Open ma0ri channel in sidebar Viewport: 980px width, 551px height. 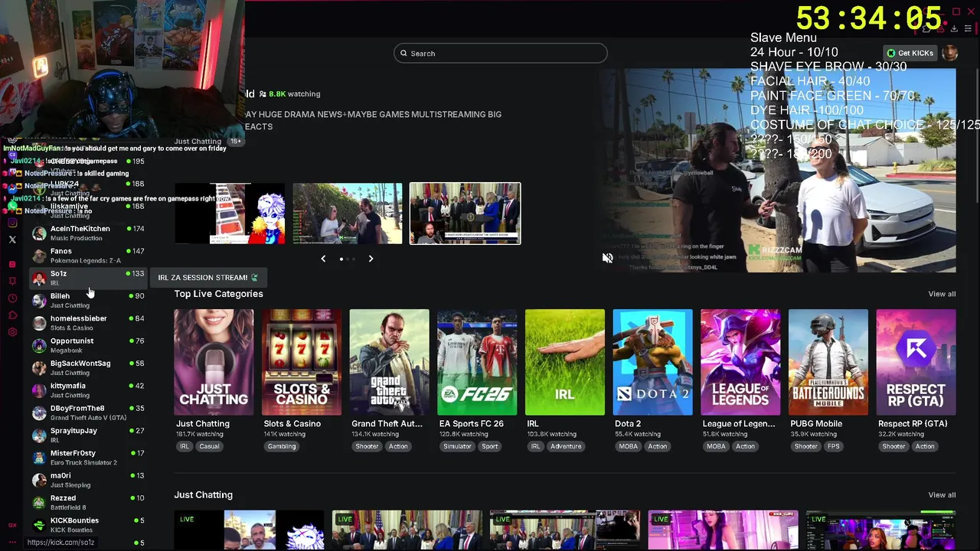coord(88,480)
